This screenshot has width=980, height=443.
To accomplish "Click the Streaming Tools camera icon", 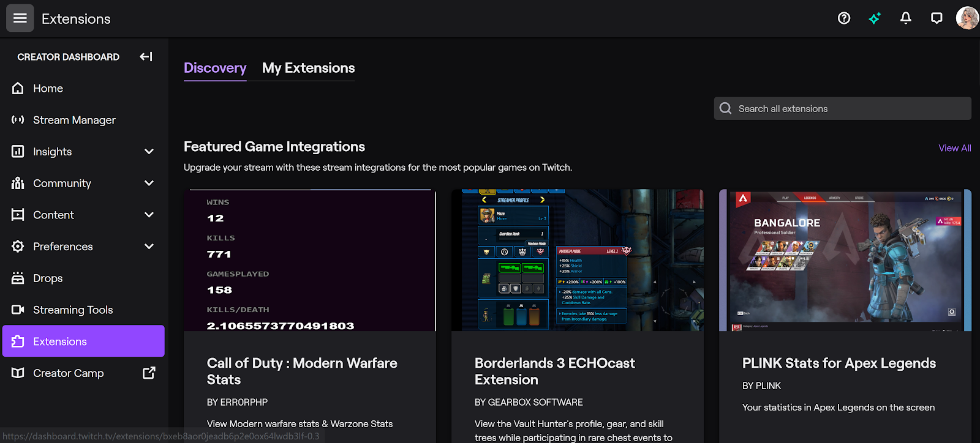I will tap(18, 310).
